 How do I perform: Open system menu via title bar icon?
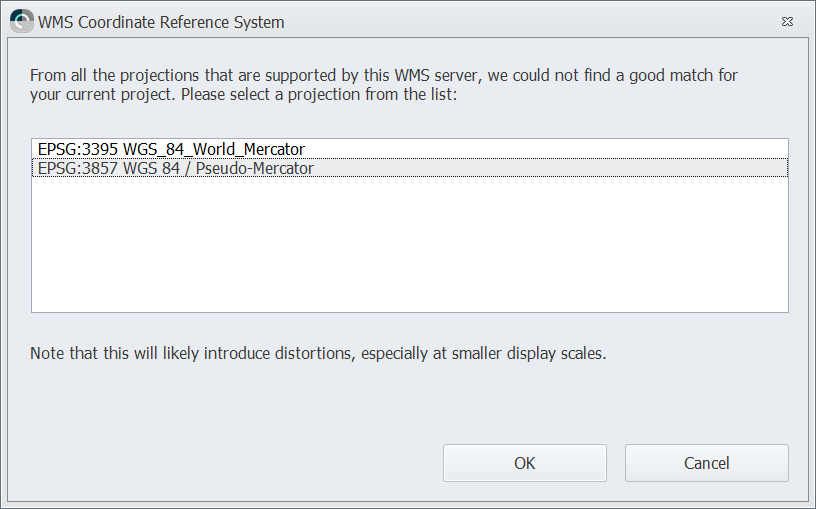(21, 21)
